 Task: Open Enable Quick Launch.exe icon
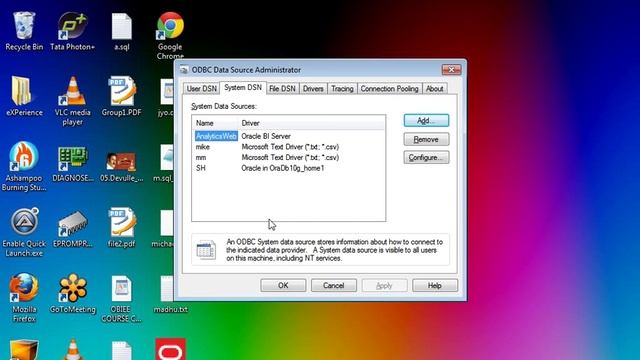tap(24, 232)
